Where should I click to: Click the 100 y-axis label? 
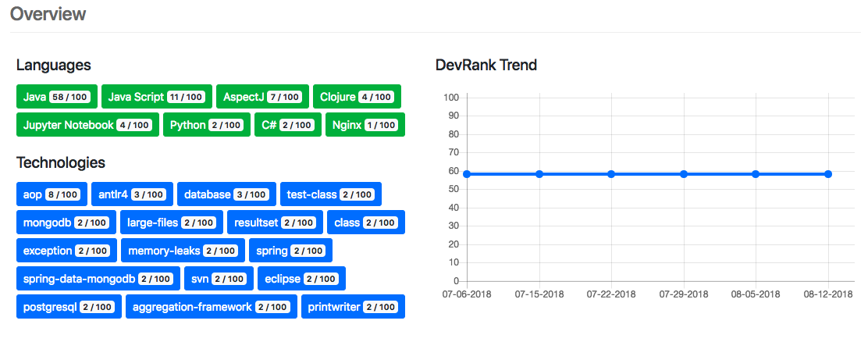pos(452,98)
